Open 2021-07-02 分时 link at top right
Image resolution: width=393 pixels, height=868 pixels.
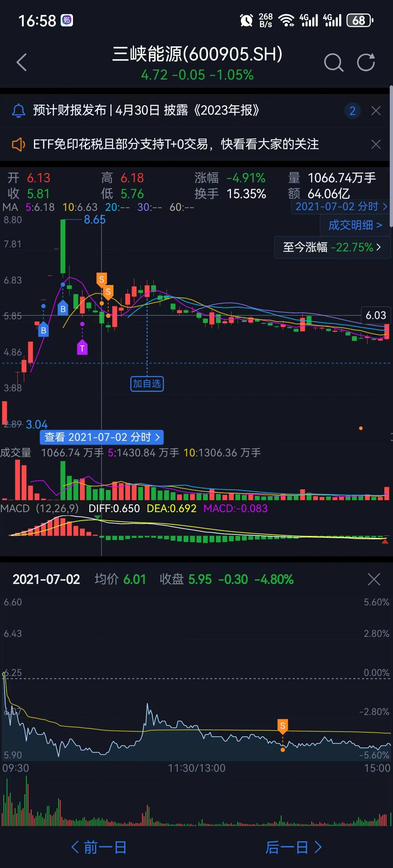tap(341, 207)
